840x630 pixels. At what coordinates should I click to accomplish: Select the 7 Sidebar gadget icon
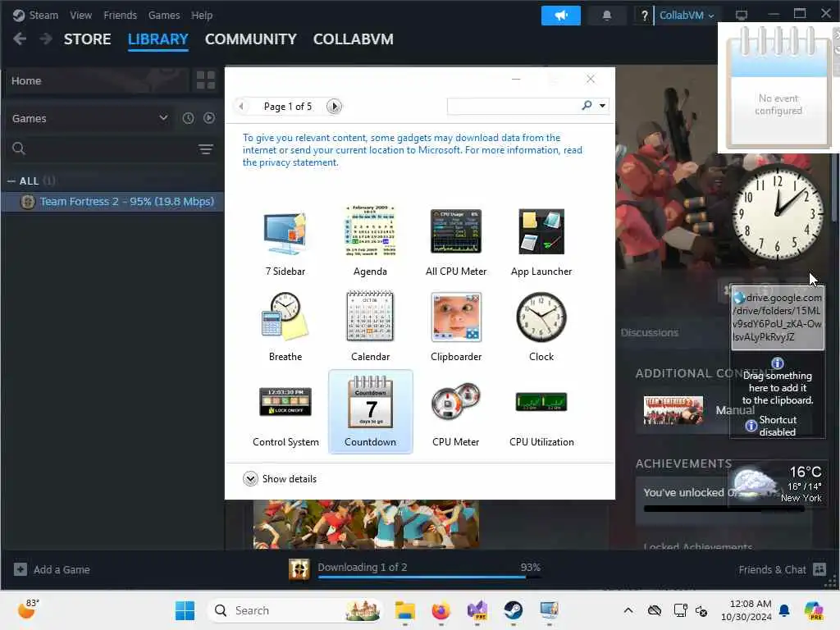click(285, 233)
